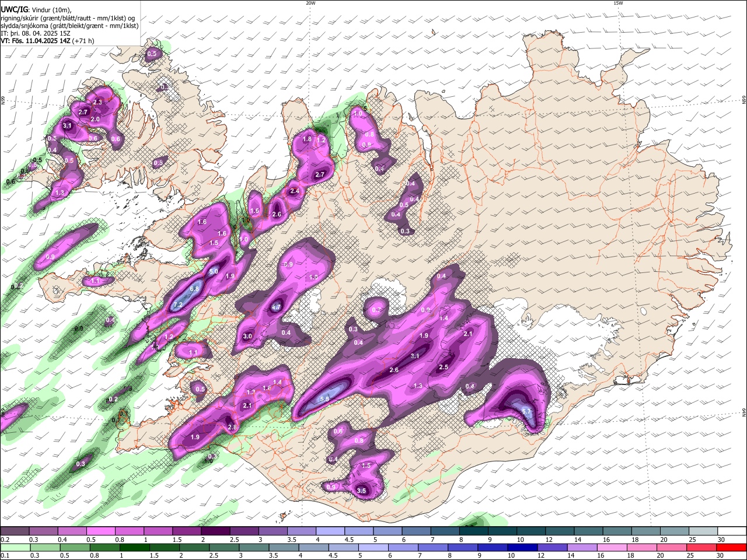Click the 3.5 value near south coast
747x560 pixels.
[x=361, y=491]
